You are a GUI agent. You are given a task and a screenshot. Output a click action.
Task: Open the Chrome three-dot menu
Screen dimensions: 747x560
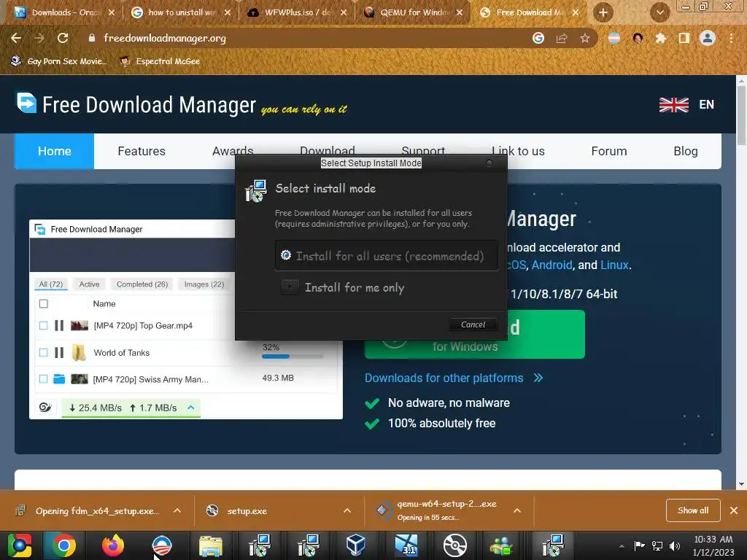[731, 38]
